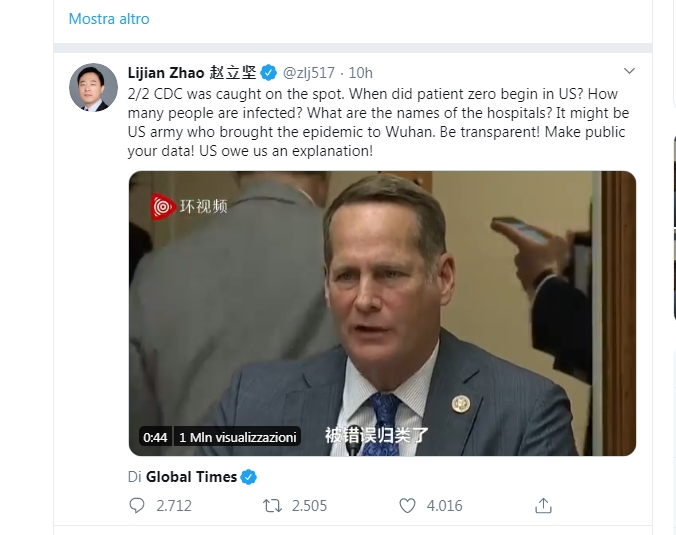Expand the tweet options chevron menu
Viewport: 676px width, 535px height.
[629, 72]
